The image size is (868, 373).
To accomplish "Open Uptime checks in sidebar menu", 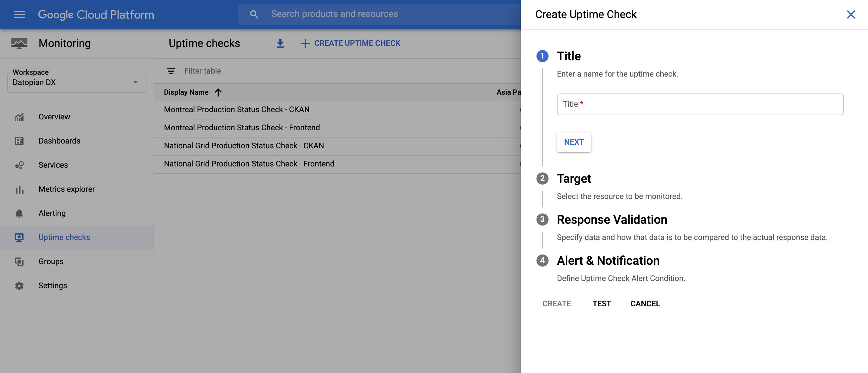I will tap(64, 237).
